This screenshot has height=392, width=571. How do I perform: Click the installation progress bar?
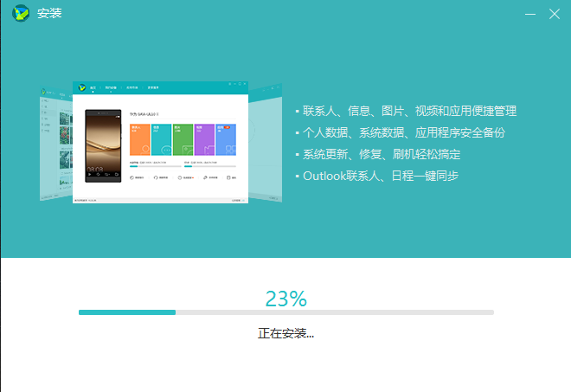[x=285, y=312]
